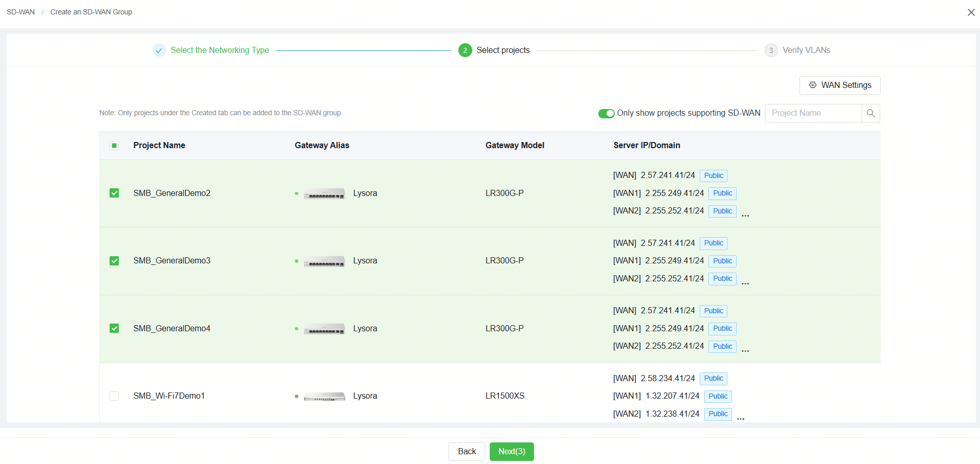
Task: Toggle the select-all projects checkbox
Action: click(114, 146)
